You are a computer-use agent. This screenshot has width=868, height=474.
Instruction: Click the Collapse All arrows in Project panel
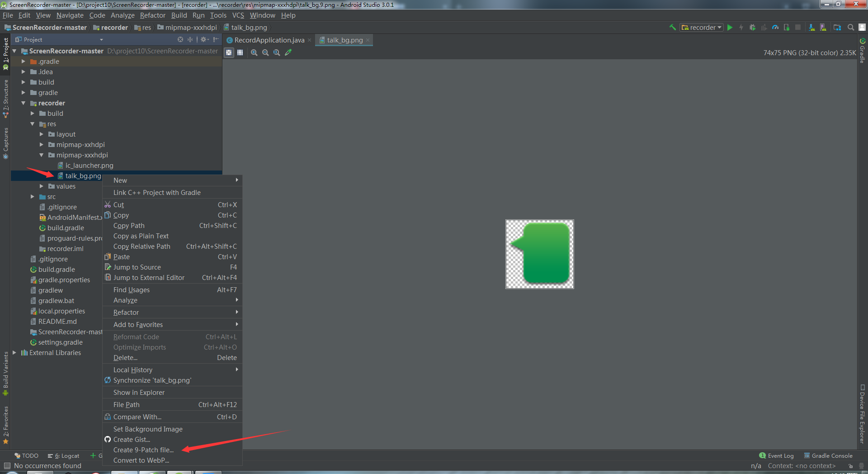(190, 39)
